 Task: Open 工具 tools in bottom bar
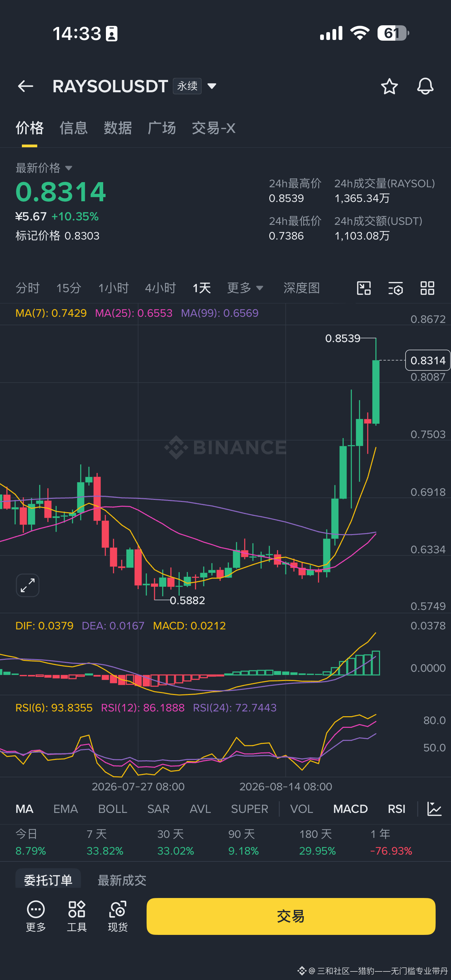77,916
